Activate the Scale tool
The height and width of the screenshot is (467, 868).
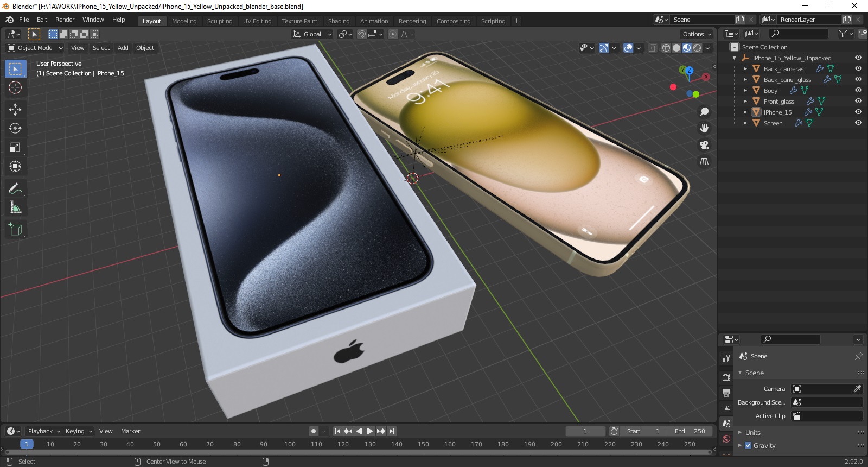click(15, 148)
